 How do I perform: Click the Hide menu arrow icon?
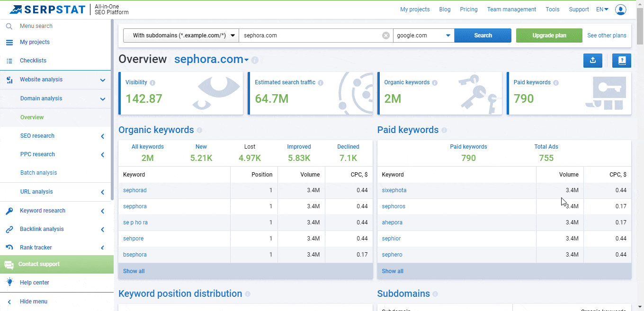9,302
